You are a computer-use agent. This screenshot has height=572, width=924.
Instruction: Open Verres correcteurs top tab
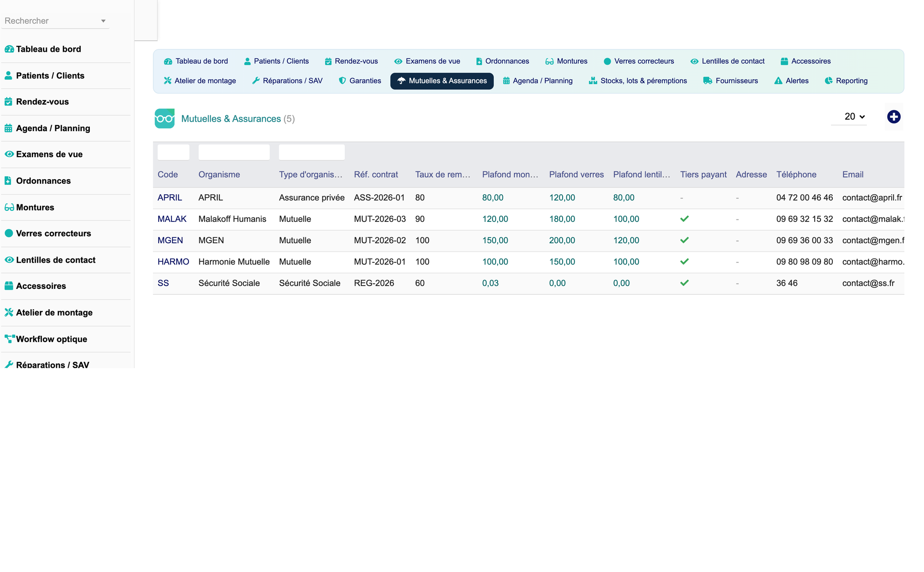pos(639,61)
